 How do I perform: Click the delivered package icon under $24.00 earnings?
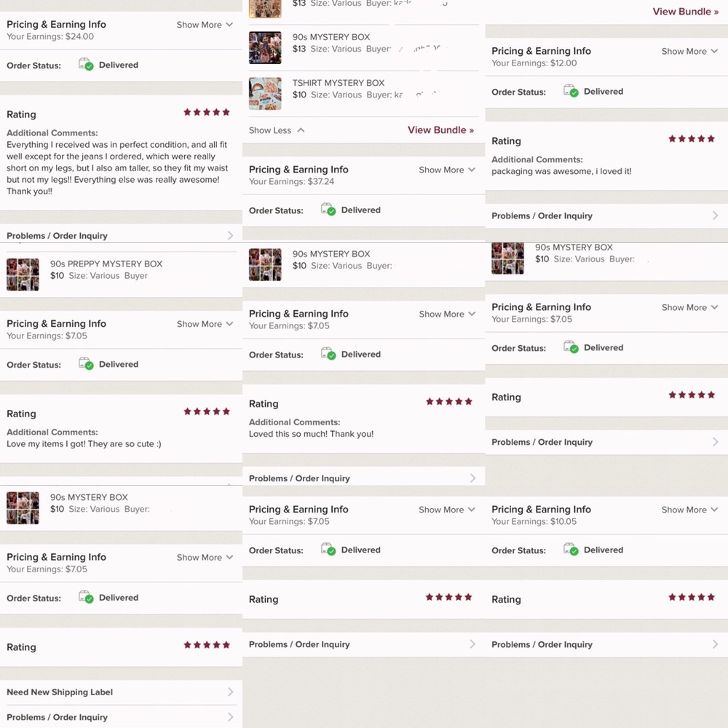click(86, 65)
